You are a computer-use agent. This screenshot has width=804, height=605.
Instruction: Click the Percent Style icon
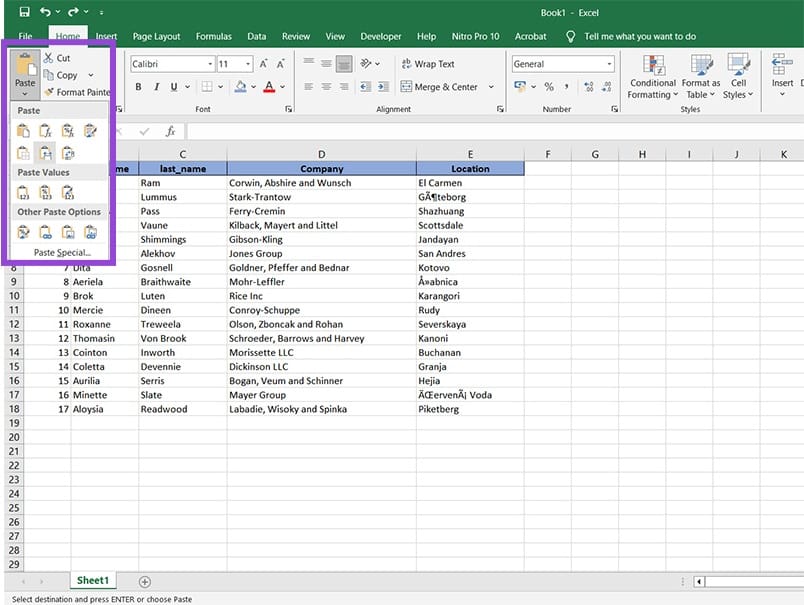tap(548, 87)
